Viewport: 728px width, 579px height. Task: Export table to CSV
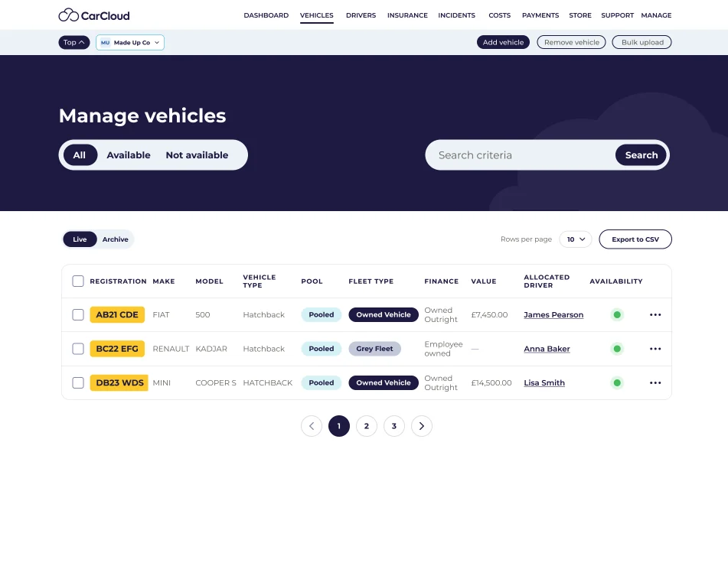635,239
